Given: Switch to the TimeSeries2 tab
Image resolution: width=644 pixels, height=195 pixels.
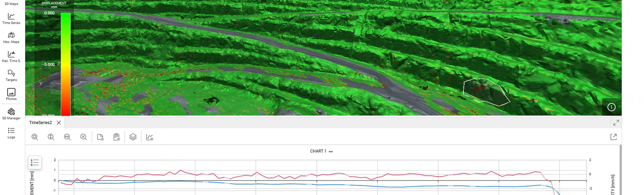Looking at the screenshot, I should pos(41,122).
